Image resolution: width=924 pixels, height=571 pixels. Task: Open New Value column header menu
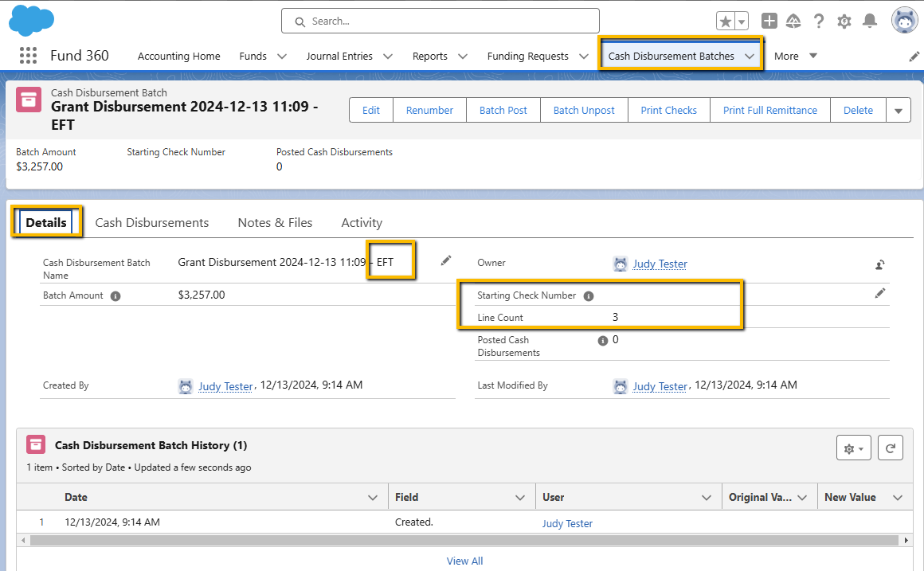898,498
